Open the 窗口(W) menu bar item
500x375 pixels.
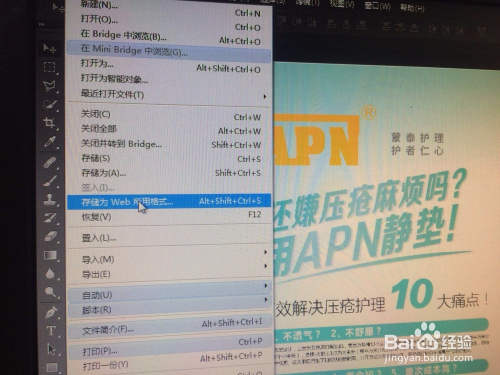coord(377,5)
